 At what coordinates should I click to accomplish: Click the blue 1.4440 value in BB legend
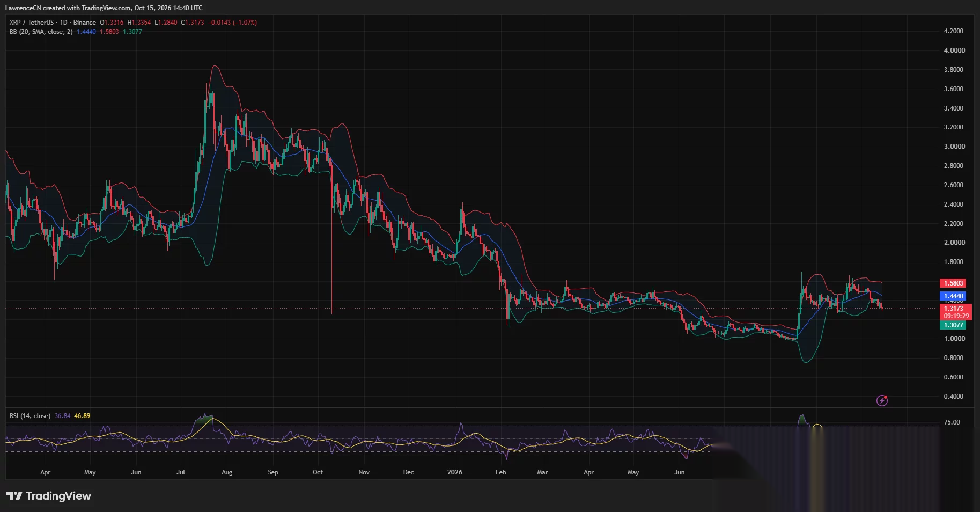86,32
